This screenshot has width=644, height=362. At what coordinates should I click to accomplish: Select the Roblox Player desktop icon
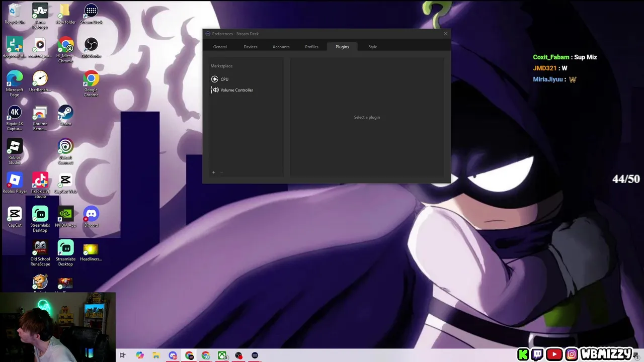15,183
